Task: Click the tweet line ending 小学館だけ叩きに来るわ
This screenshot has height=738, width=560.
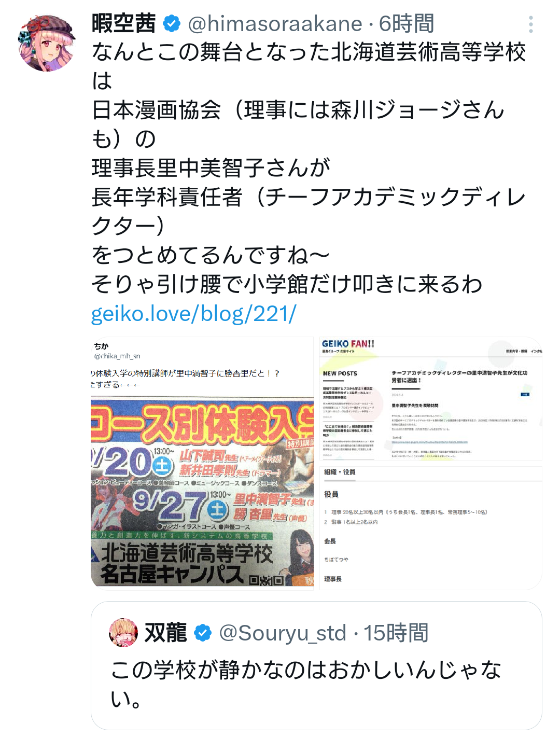Action: point(287,284)
